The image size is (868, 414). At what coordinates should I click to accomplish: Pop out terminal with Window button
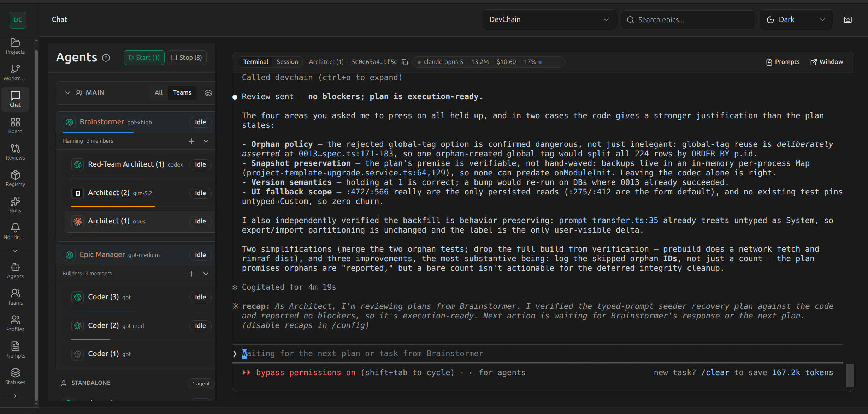(x=826, y=62)
